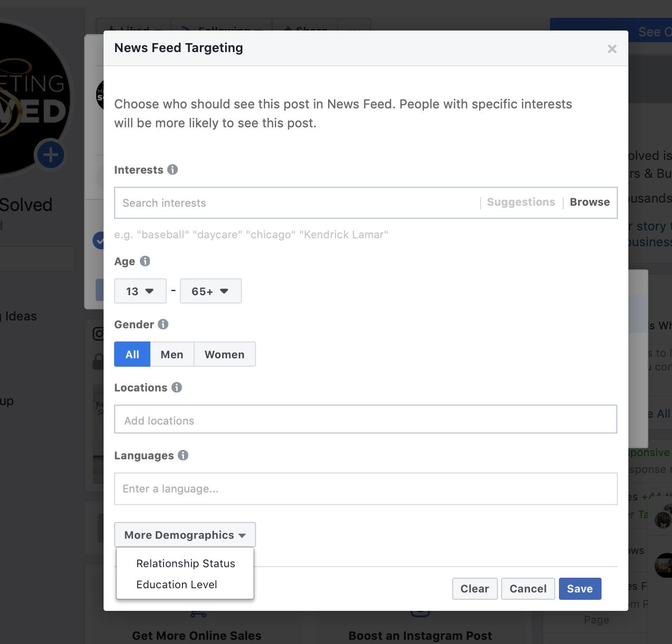672x644 pixels.
Task: Close the News Feed Targeting dialog
Action: click(612, 49)
